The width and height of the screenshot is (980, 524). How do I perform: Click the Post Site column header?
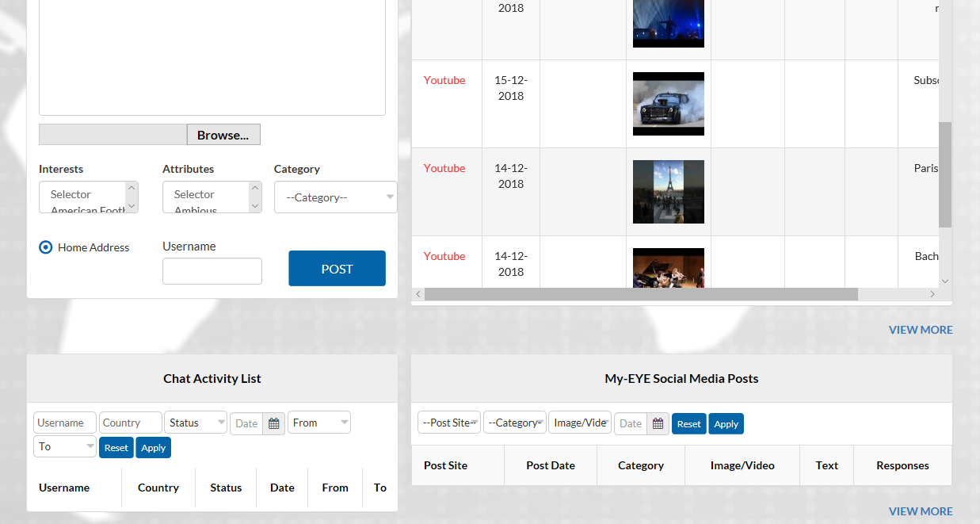click(x=445, y=465)
